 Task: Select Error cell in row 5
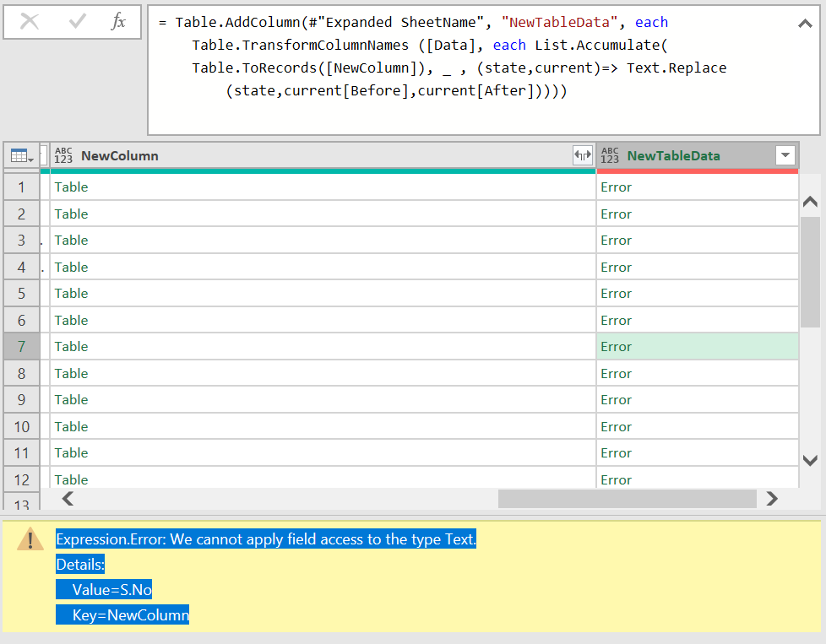[698, 293]
